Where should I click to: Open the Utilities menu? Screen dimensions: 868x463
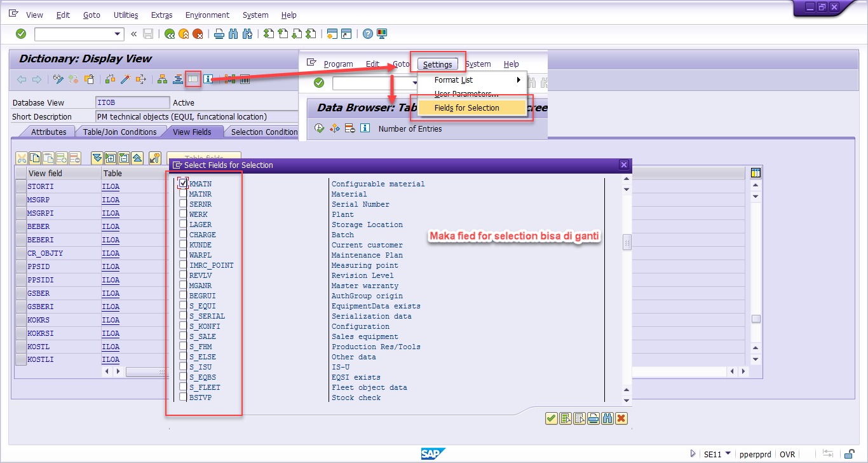tap(126, 15)
